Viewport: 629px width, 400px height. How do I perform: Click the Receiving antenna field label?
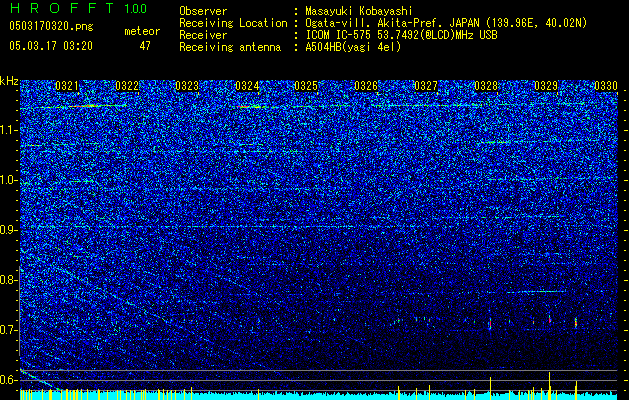click(x=230, y=47)
